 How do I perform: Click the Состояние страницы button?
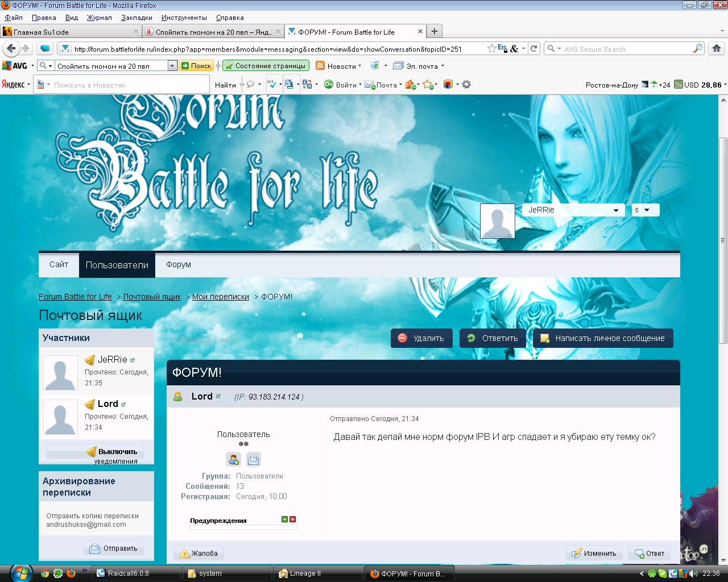[266, 66]
